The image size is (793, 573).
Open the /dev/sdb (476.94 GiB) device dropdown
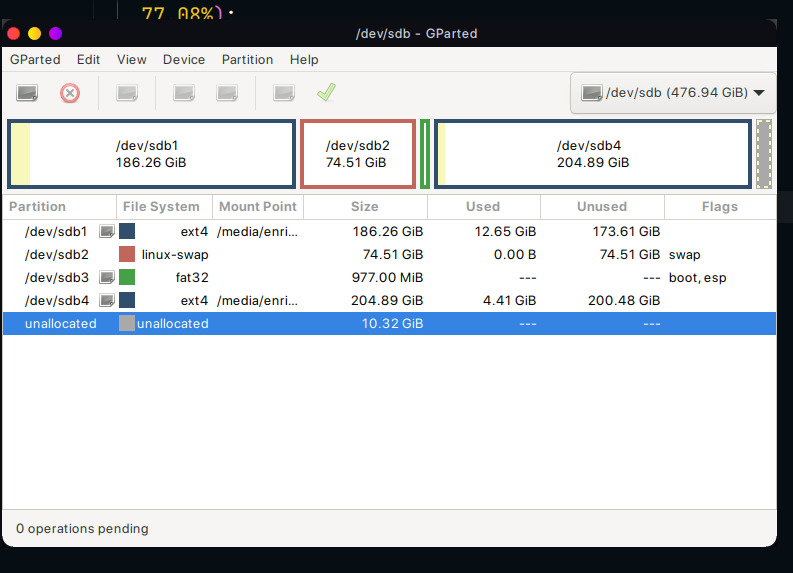point(673,93)
